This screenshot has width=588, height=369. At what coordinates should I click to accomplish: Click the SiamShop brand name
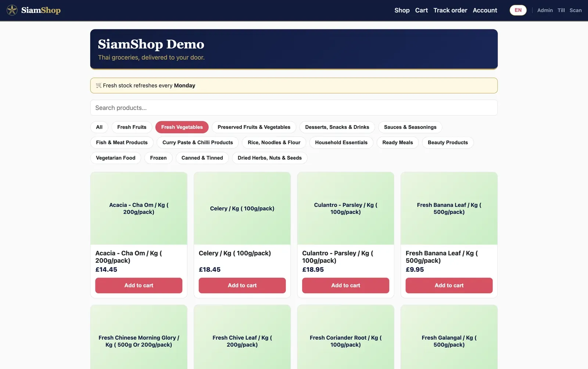(x=41, y=10)
